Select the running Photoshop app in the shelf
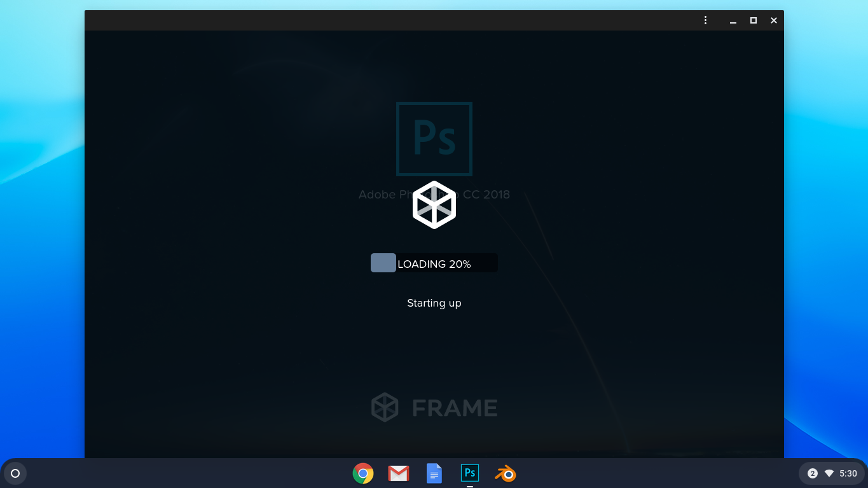 469,473
